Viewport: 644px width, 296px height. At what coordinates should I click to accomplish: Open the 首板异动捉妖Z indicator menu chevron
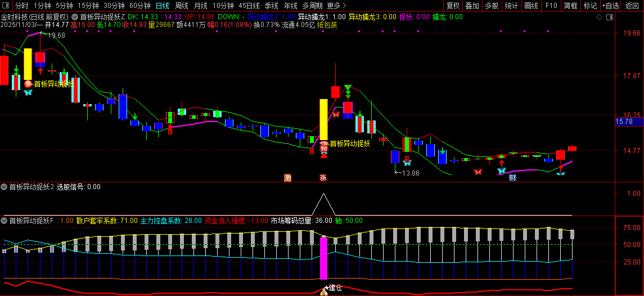tap(75, 17)
